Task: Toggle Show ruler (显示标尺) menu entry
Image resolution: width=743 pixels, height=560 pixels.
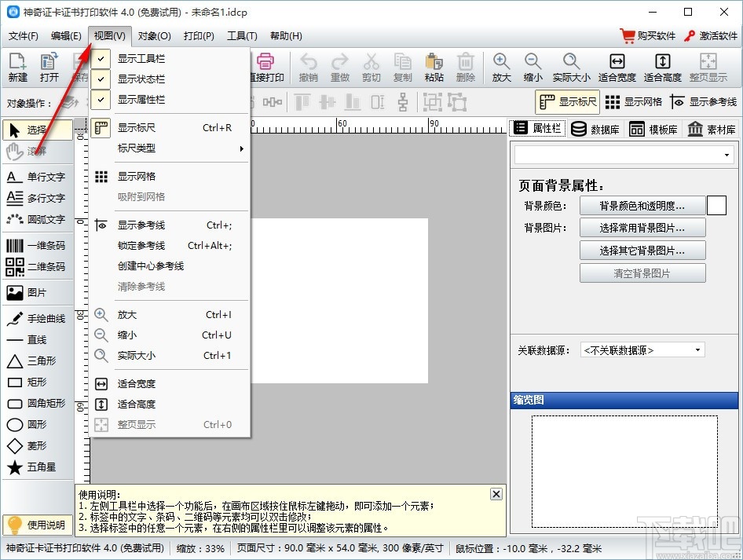Action: click(170, 128)
